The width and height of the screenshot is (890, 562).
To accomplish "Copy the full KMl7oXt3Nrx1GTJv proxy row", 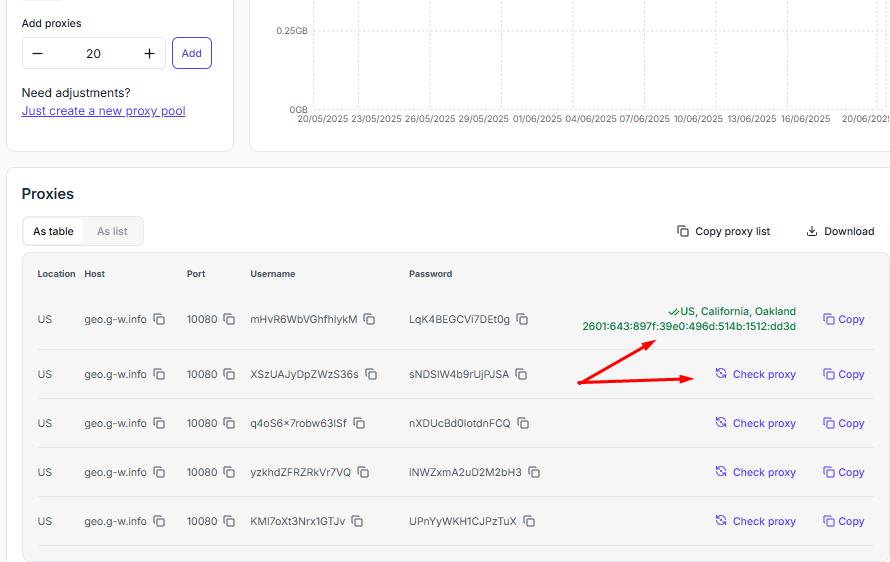I will pyautogui.click(x=843, y=521).
